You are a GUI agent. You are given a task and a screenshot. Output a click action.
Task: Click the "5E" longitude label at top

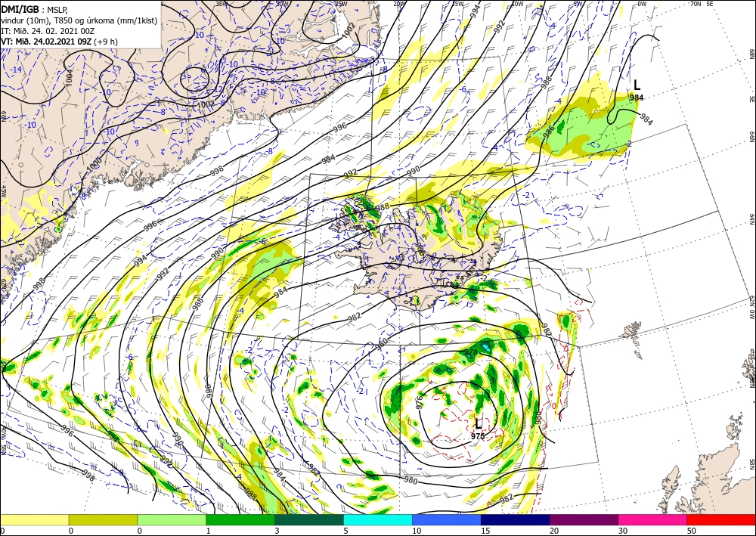point(710,4)
